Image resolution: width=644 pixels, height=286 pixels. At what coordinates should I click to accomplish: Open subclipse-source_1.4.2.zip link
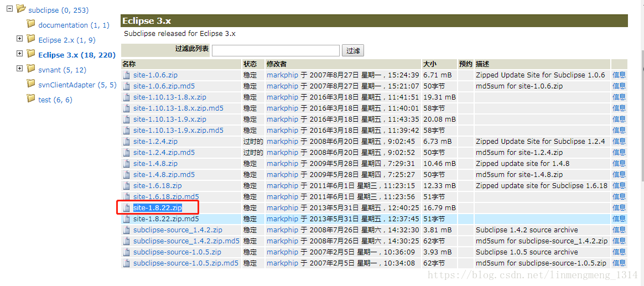tap(178, 230)
